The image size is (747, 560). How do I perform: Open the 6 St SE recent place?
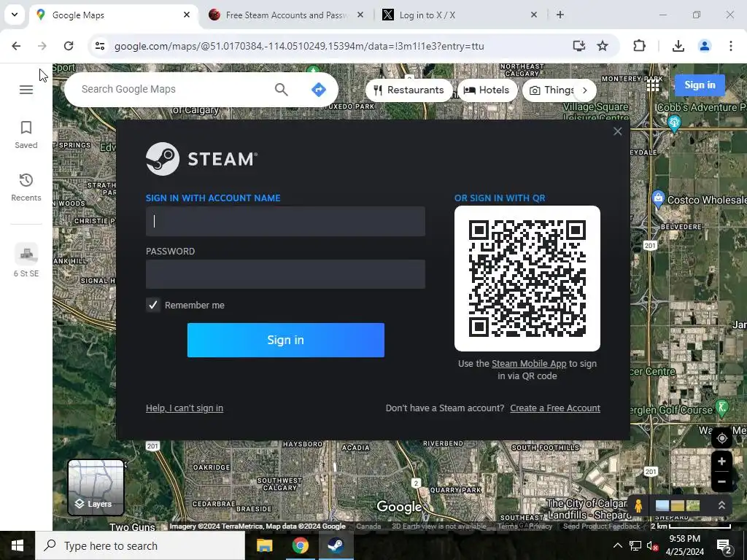(x=26, y=260)
